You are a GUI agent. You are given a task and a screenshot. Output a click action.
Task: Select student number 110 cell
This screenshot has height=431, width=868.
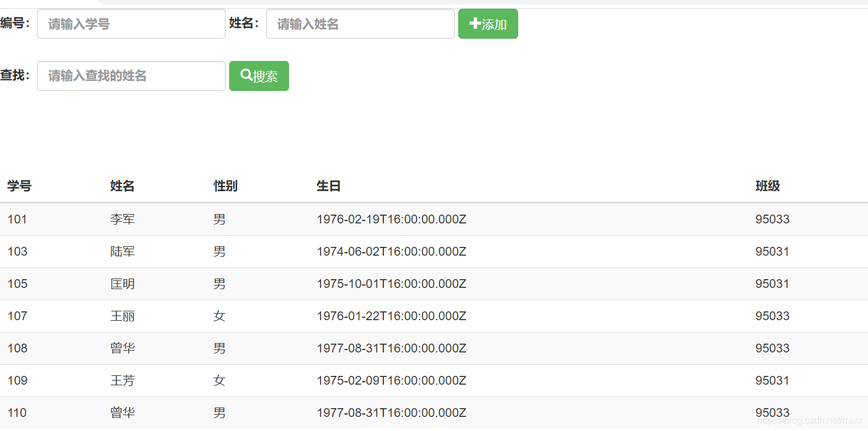[17, 413]
